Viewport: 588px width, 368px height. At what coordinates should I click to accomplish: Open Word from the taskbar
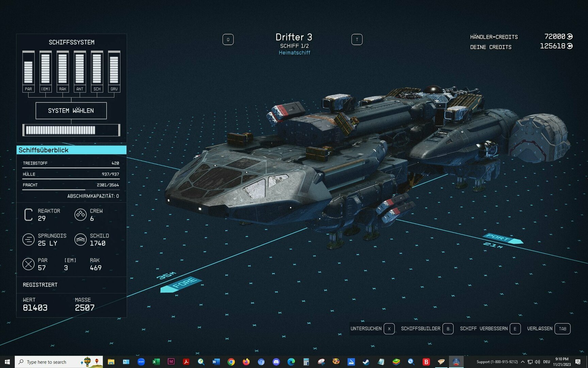tap(216, 362)
